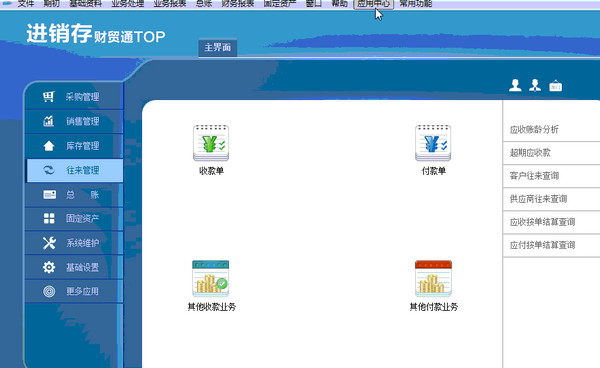
Task: Open the 超期应收款 link
Action: [530, 153]
